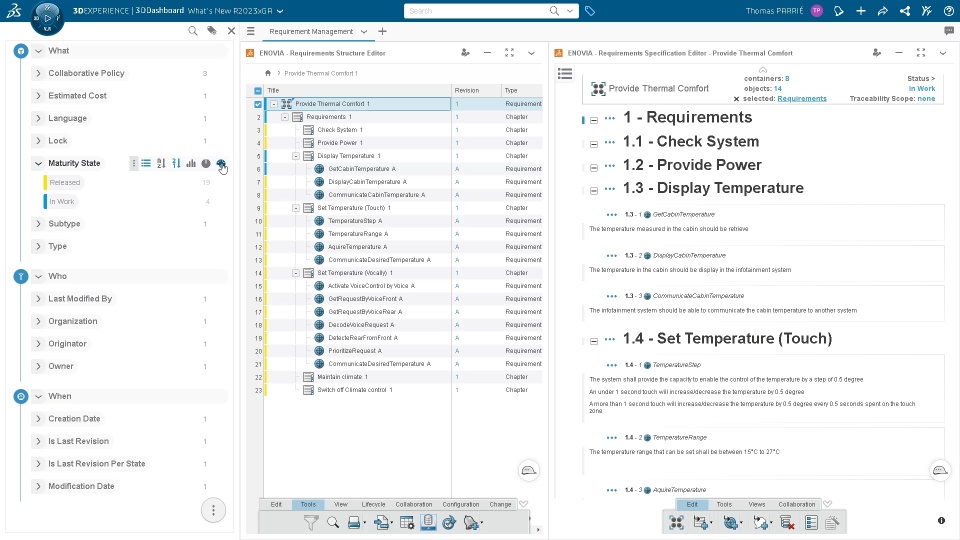The height and width of the screenshot is (540, 960).
Task: Click the delete rows icon in Specification Editor toolbar
Action: (787, 522)
